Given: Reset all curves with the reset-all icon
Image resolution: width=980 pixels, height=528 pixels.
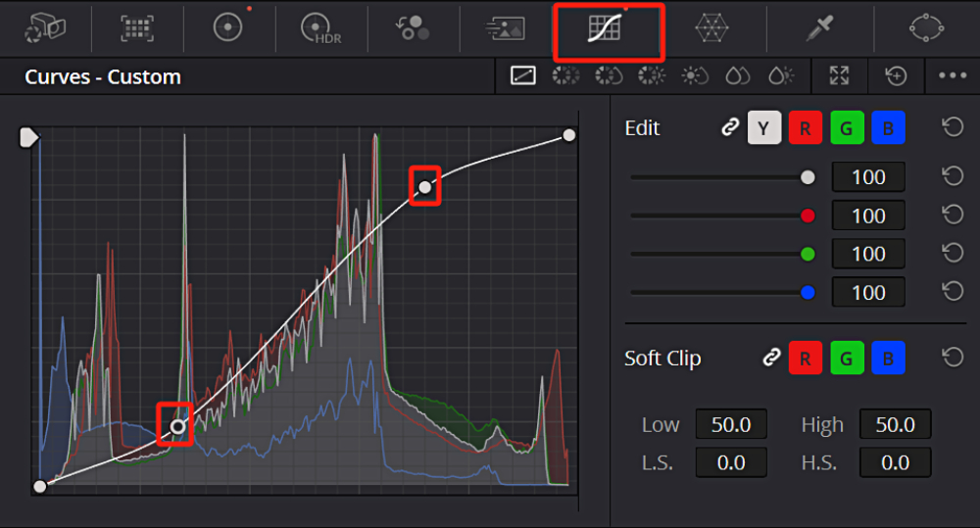Looking at the screenshot, I should (x=896, y=75).
